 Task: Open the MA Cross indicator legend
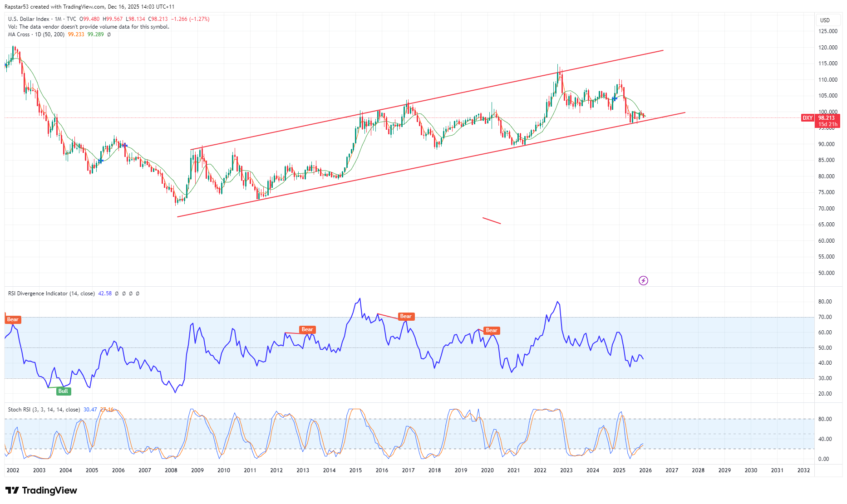[x=19, y=34]
